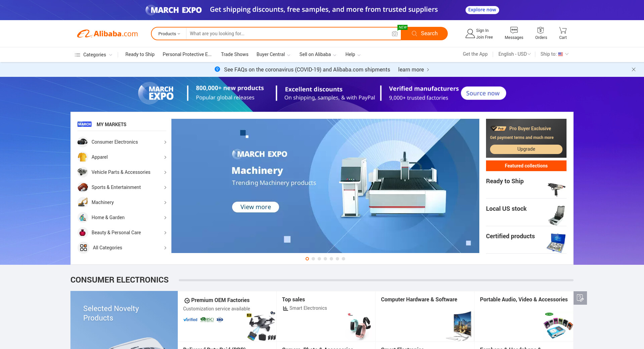Select the second carousel slide dot
Image resolution: width=644 pixels, height=349 pixels.
coord(313,259)
